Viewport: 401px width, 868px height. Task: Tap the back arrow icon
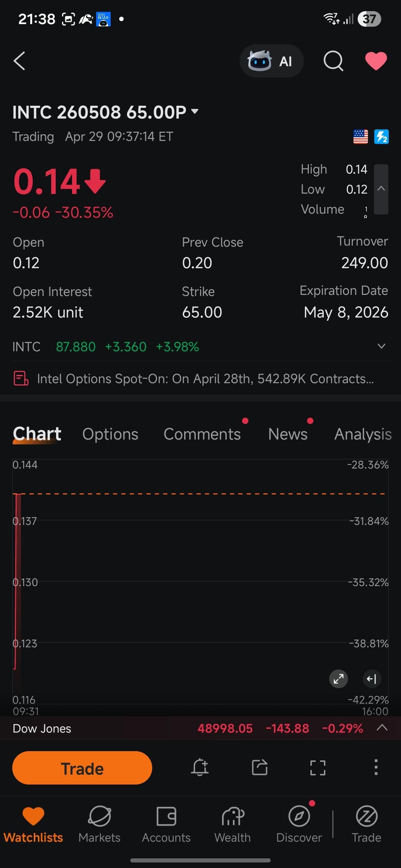pyautogui.click(x=19, y=61)
